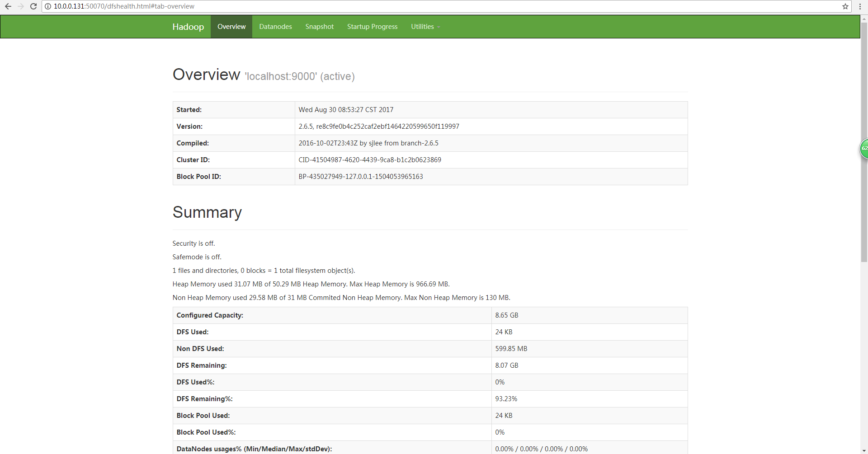
Task: Click the Hadoop brand link
Action: click(188, 27)
